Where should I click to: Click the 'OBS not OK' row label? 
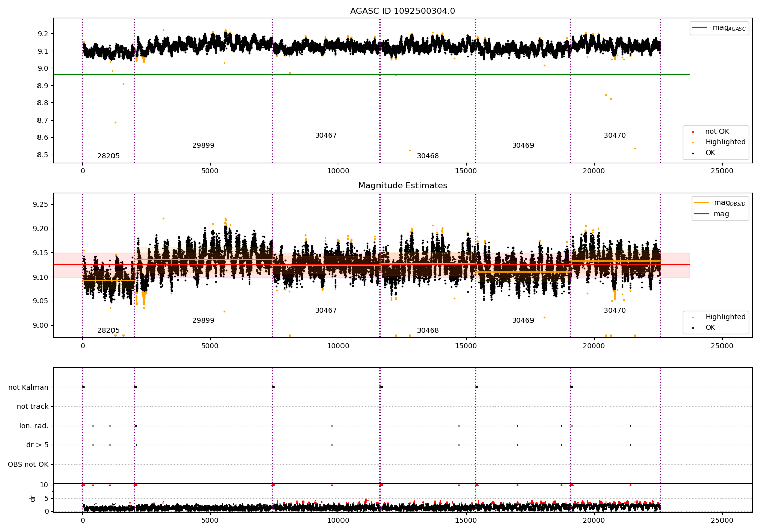[28, 465]
